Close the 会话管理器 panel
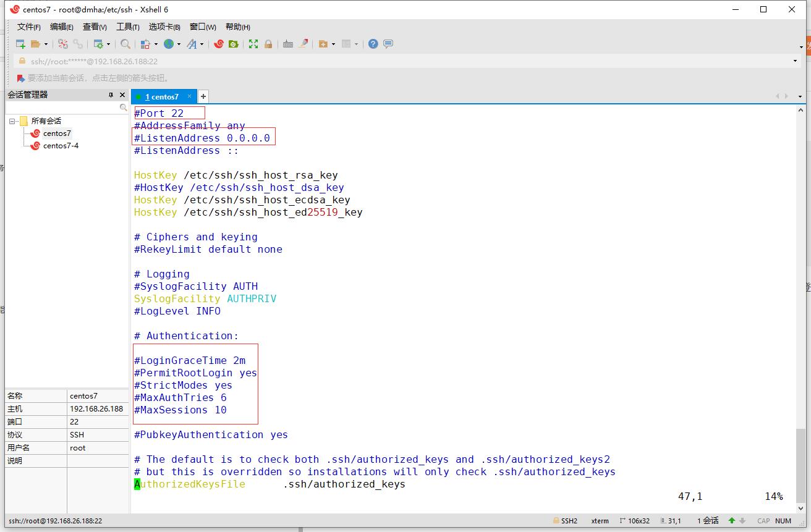811x532 pixels. (x=122, y=95)
